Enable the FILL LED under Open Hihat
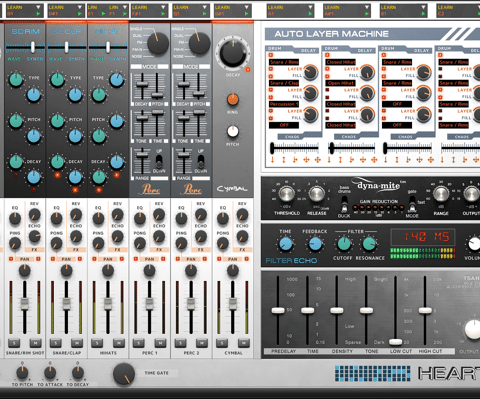 pos(327,97)
